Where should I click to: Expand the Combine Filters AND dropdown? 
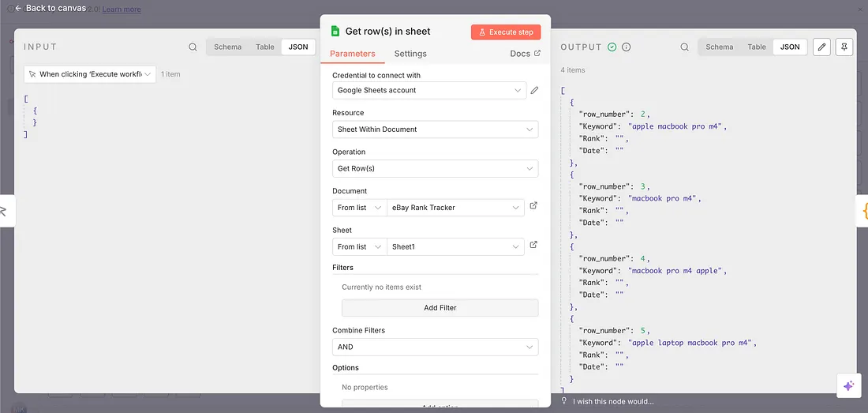click(x=435, y=347)
